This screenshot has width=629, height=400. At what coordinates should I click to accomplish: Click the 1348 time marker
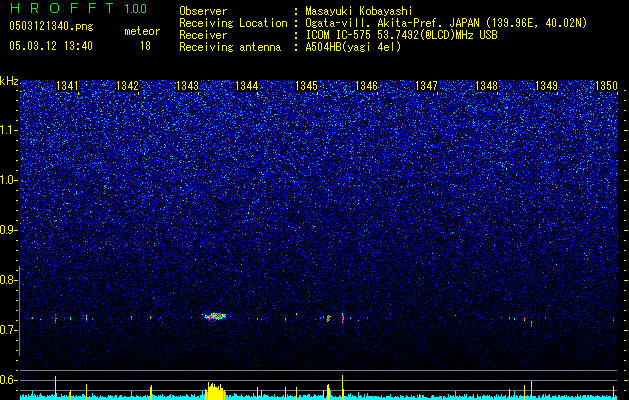(486, 85)
